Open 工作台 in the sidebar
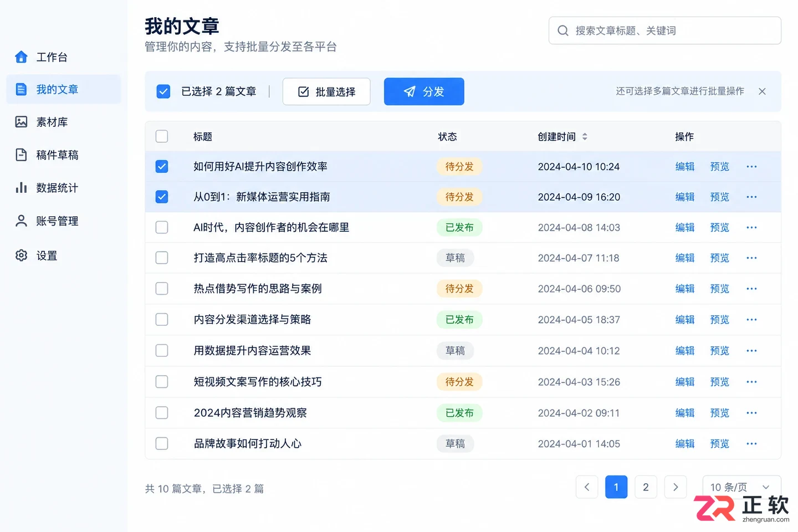Image resolution: width=798 pixels, height=532 pixels. [x=64, y=57]
